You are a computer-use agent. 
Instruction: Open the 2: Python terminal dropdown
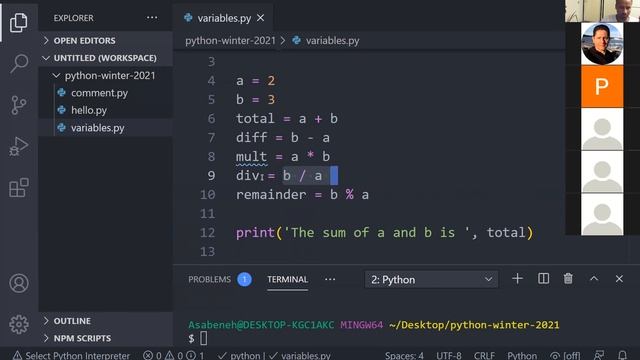pyautogui.click(x=431, y=280)
